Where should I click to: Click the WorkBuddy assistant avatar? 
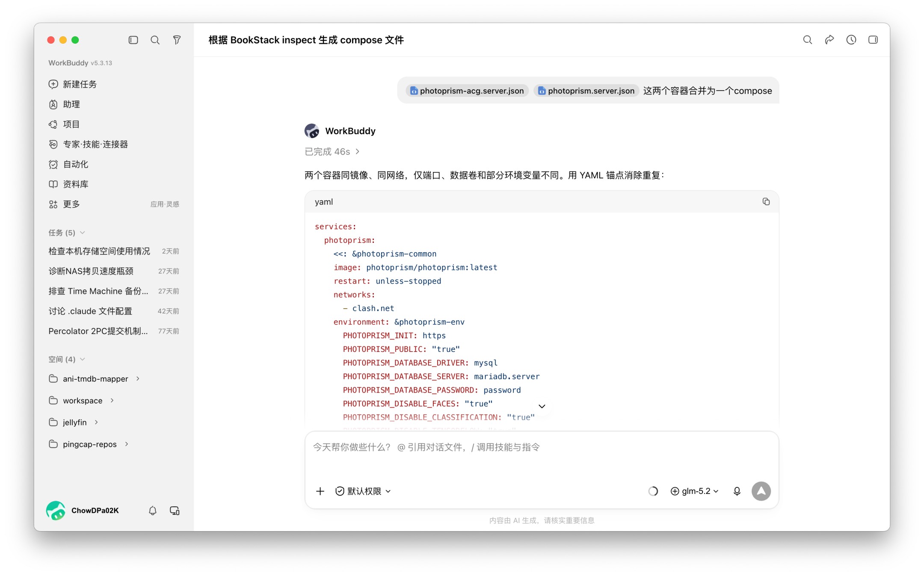(312, 131)
